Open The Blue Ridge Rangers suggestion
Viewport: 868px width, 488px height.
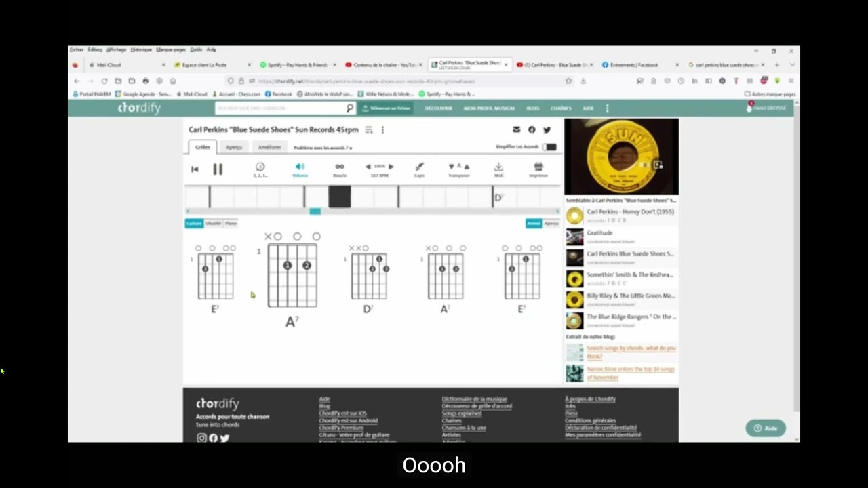(x=631, y=317)
